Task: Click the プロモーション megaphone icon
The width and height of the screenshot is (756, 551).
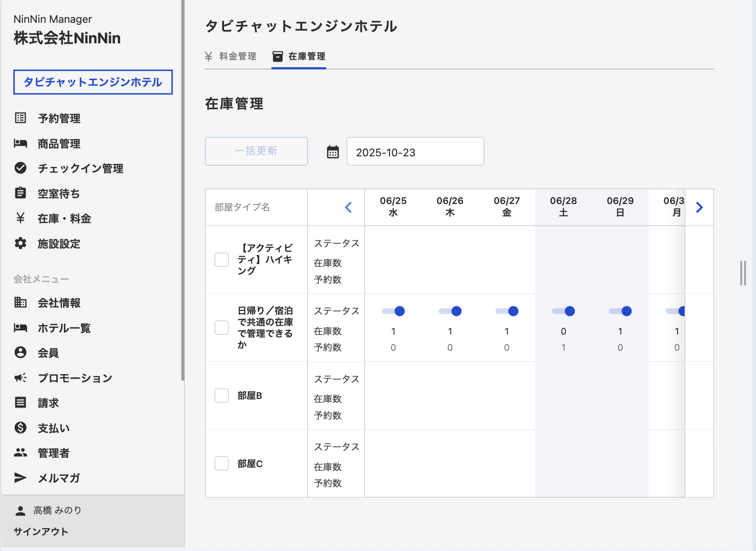Action: [x=20, y=378]
